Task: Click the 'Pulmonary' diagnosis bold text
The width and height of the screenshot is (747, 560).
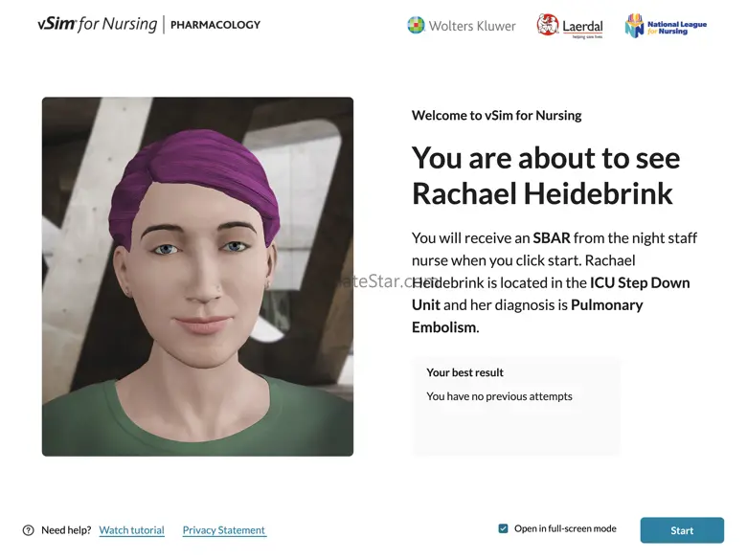Action: pyautogui.click(x=607, y=304)
